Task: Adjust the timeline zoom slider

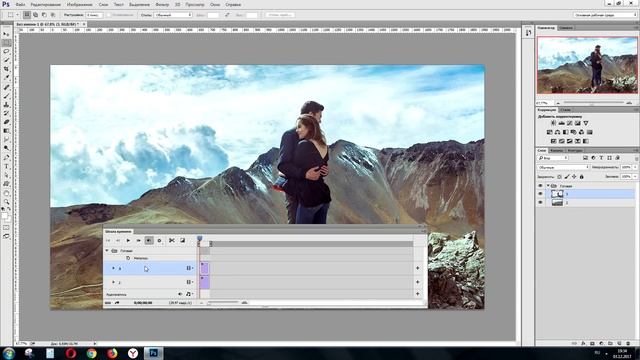Action: (224, 303)
